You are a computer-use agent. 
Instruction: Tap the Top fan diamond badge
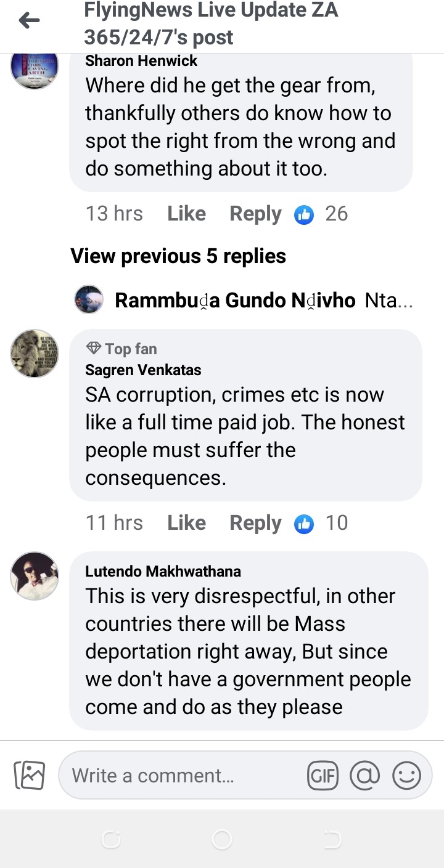click(94, 349)
